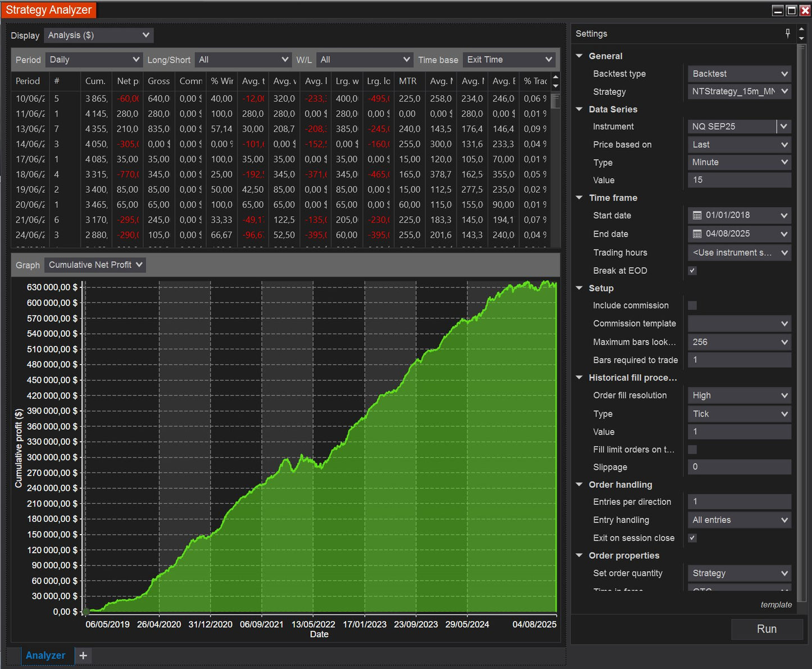812x669 pixels.
Task: Open the Graph Cumulative Net Profit dropdown
Action: pos(95,265)
